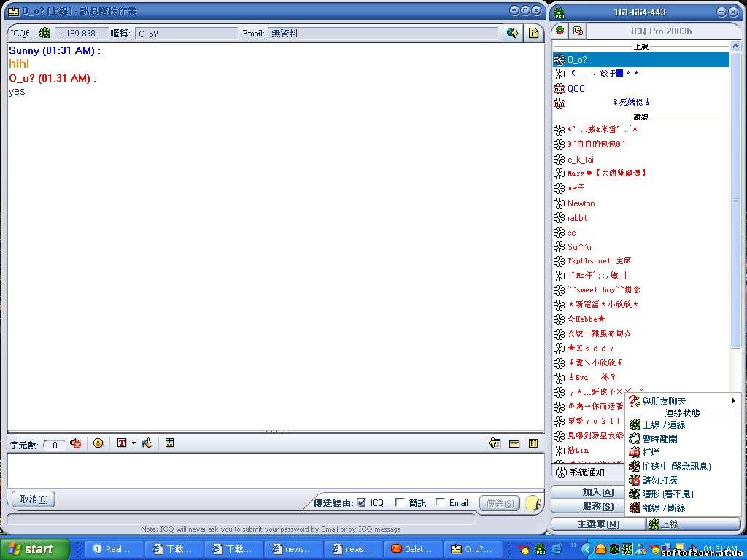Select contact rabbit

click(640, 218)
